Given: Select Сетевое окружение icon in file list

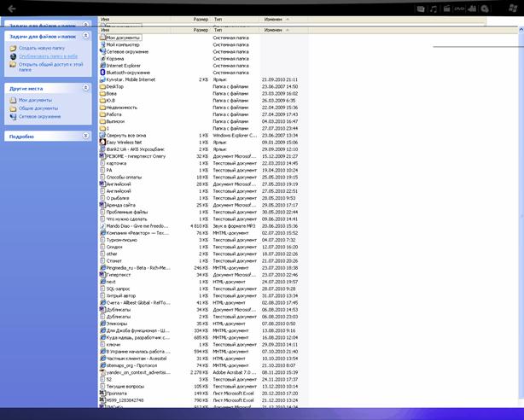Looking at the screenshot, I should coord(102,51).
